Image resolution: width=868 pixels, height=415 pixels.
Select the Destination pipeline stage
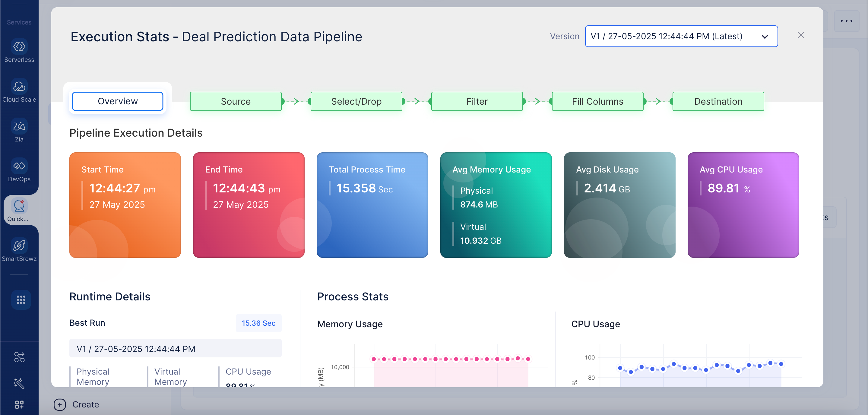pos(718,101)
